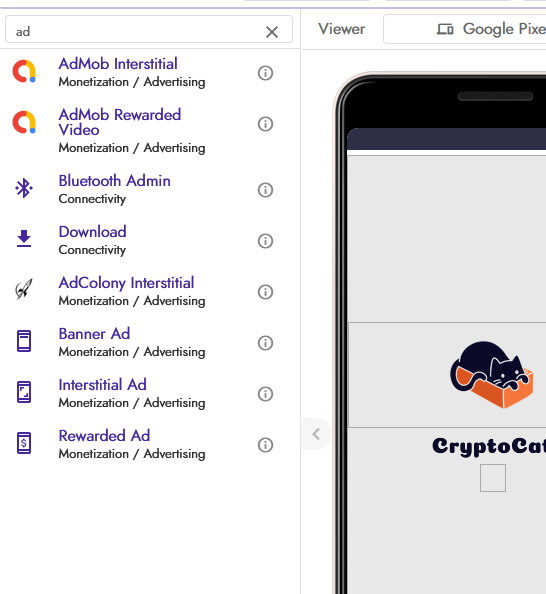Select the Bluetooth Admin icon
The width and height of the screenshot is (546, 594).
tap(24, 188)
